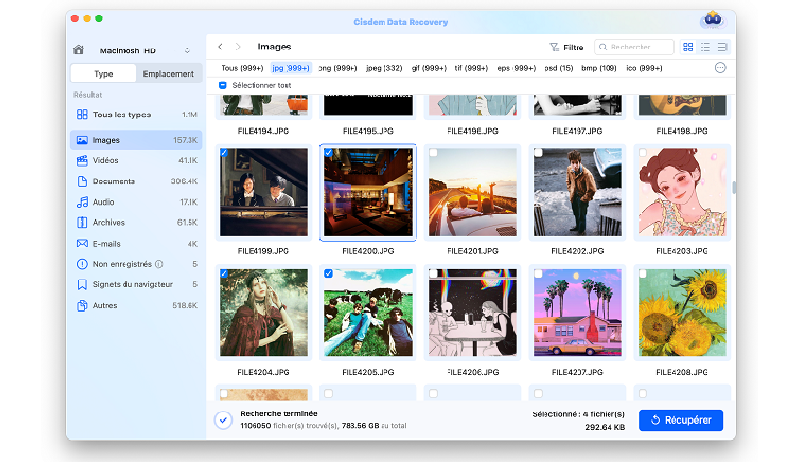Click the robot avatar icon

point(711,21)
